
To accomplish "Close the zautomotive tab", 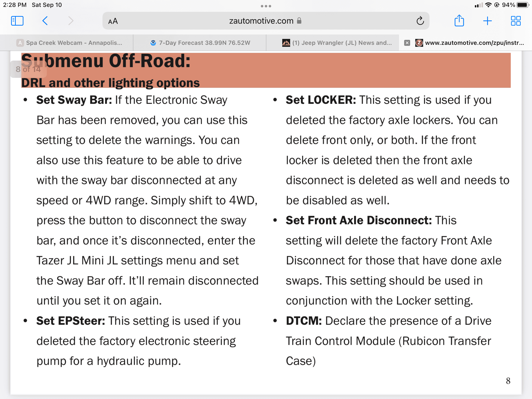I will pyautogui.click(x=407, y=43).
